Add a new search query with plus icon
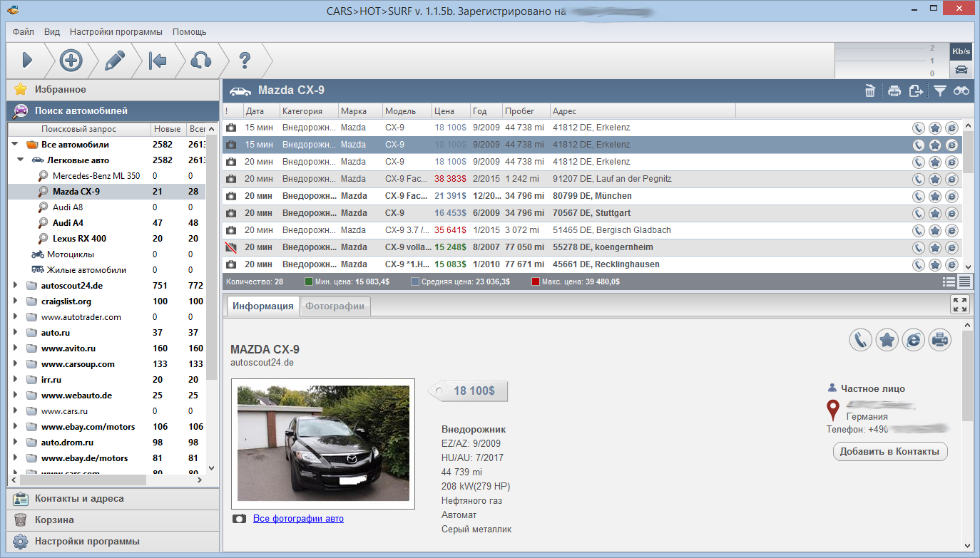This screenshot has width=980, height=558. tap(71, 61)
